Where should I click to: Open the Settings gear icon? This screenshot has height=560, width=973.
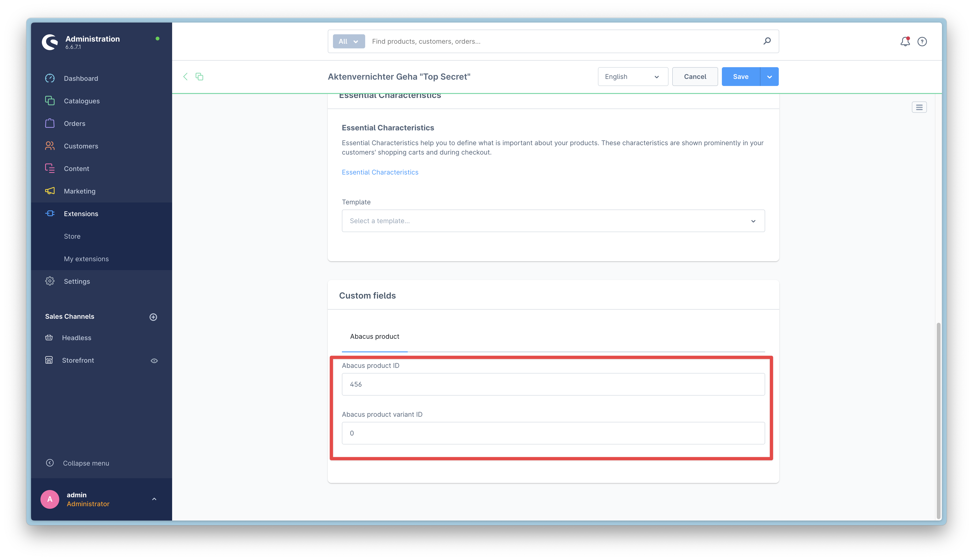point(50,281)
